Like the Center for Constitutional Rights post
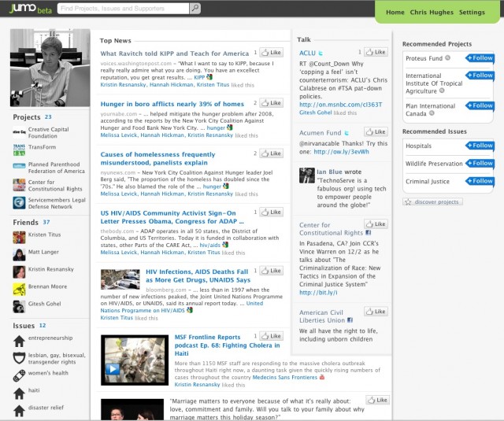This screenshot has height=421, width=504. coord(376,223)
